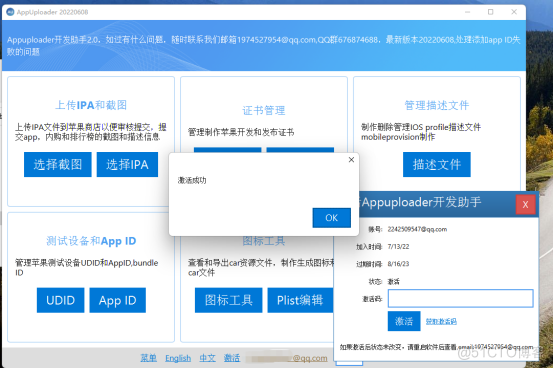Image resolution: width=554 pixels, height=369 pixels.
Task: Click the AppUploader title bar app icon
Action: click(10, 12)
